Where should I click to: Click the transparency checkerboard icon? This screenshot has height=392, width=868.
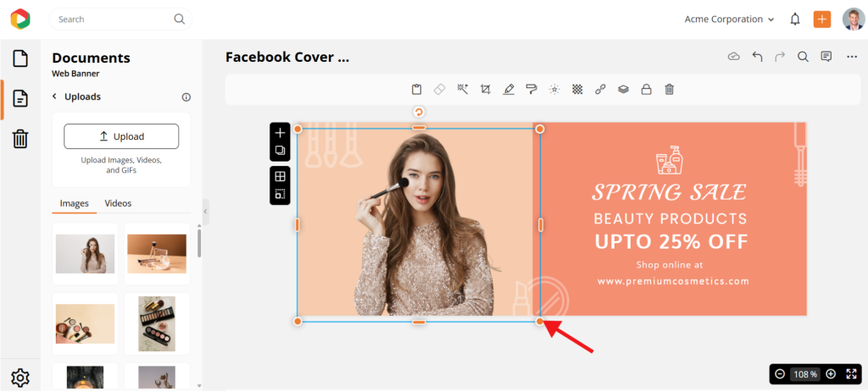click(x=577, y=89)
